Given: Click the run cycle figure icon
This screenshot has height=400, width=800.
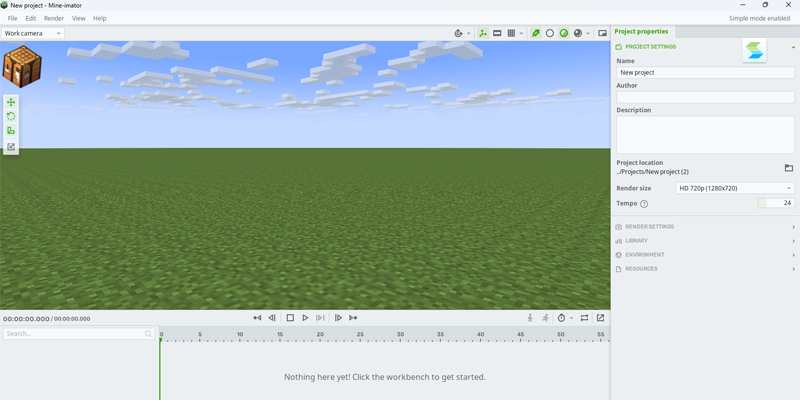Looking at the screenshot, I should pos(545,318).
